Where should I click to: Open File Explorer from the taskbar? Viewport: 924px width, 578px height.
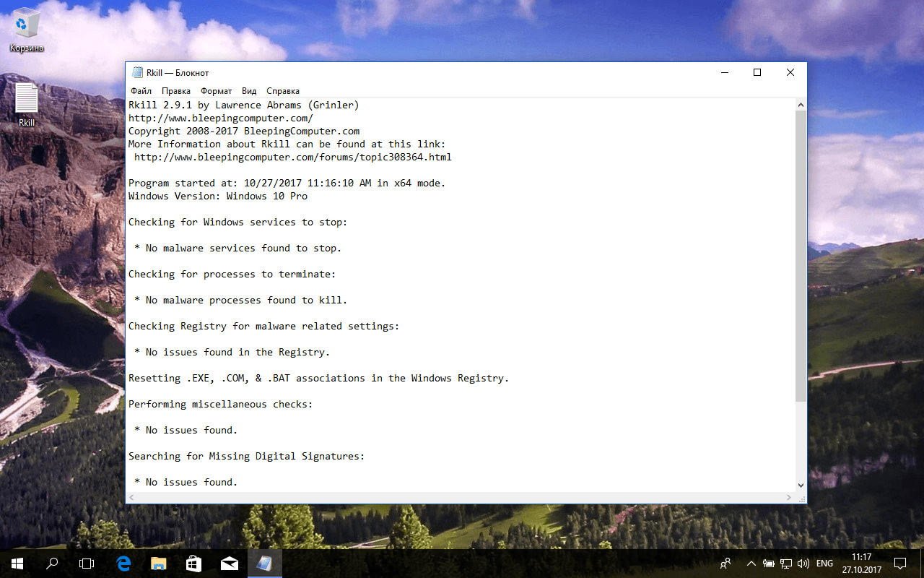click(158, 564)
